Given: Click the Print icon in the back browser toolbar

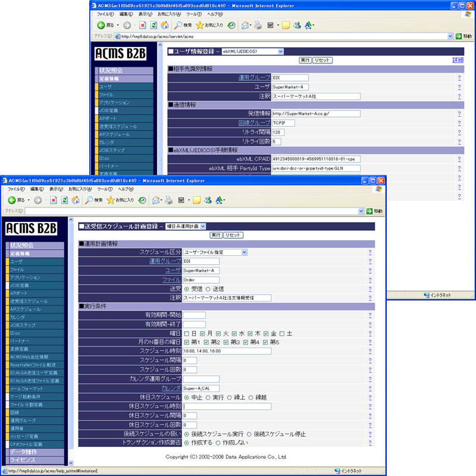Looking at the screenshot, I should pos(258,25).
